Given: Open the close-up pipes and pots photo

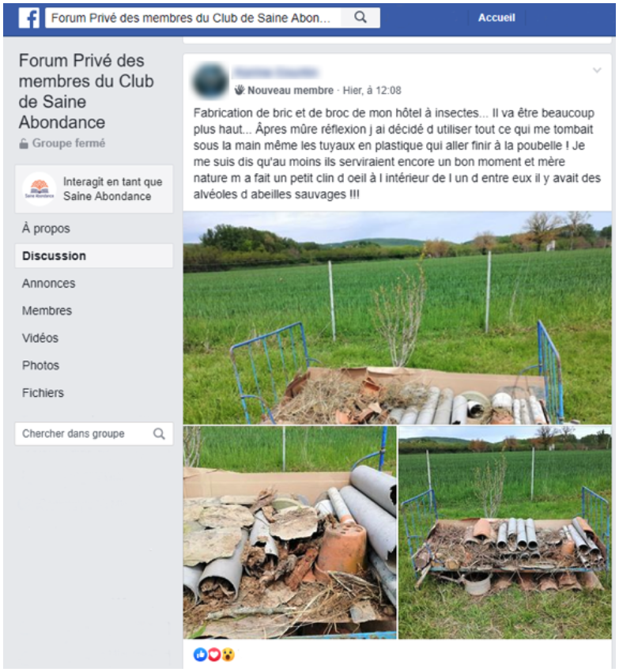Looking at the screenshot, I should coord(290,532).
